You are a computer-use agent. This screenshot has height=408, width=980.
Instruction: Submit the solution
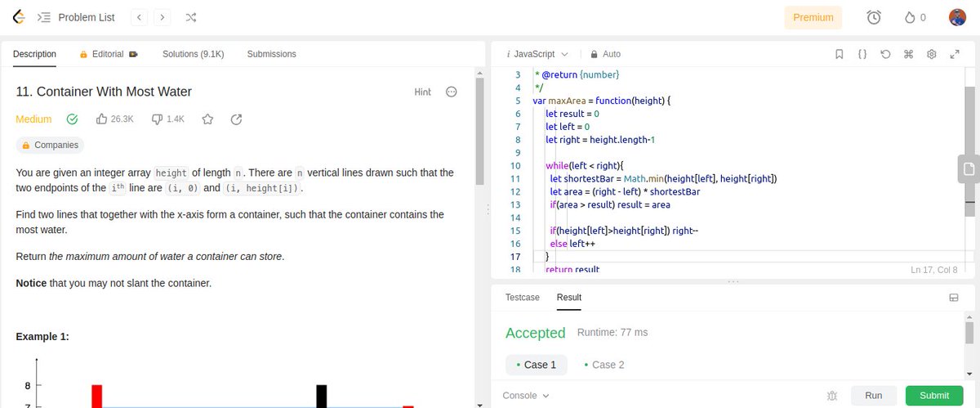click(x=934, y=396)
